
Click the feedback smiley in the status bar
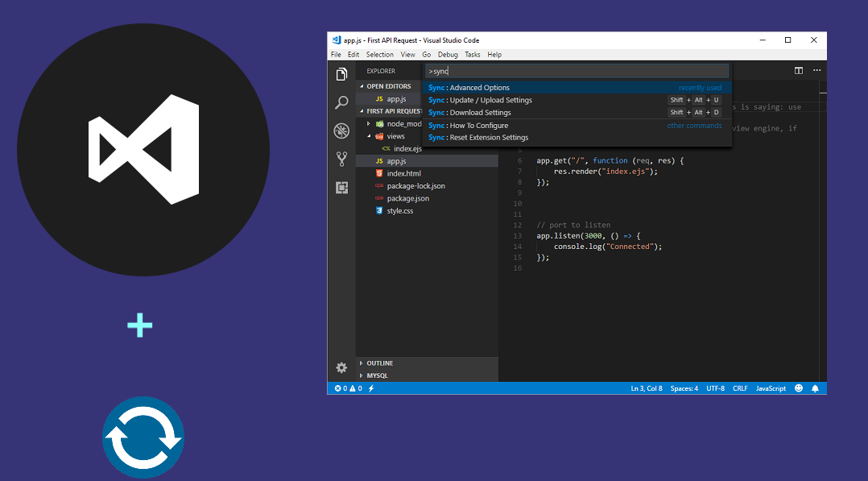tap(798, 388)
